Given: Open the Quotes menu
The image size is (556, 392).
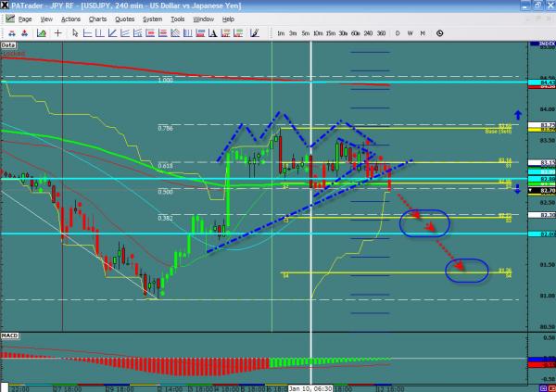Looking at the screenshot, I should pos(124,19).
